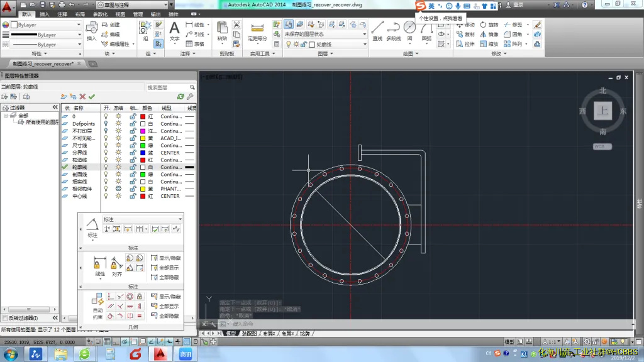Switch to the 视图 ribbon tab
Image resolution: width=644 pixels, height=362 pixels.
[120, 14]
